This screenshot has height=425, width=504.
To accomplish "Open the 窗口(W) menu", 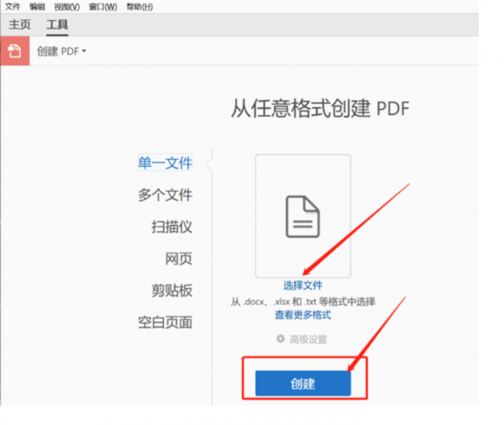I will click(102, 7).
